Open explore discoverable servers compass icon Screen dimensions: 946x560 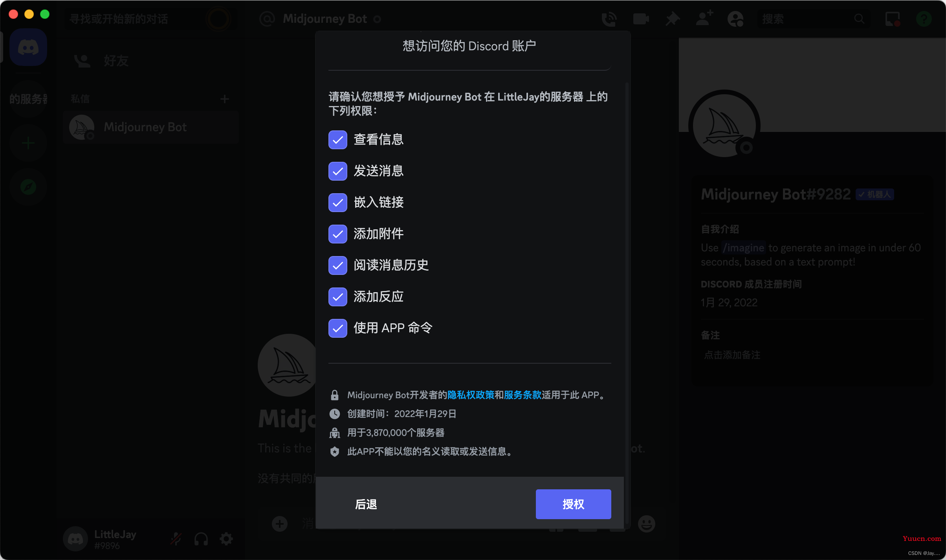[x=28, y=187]
